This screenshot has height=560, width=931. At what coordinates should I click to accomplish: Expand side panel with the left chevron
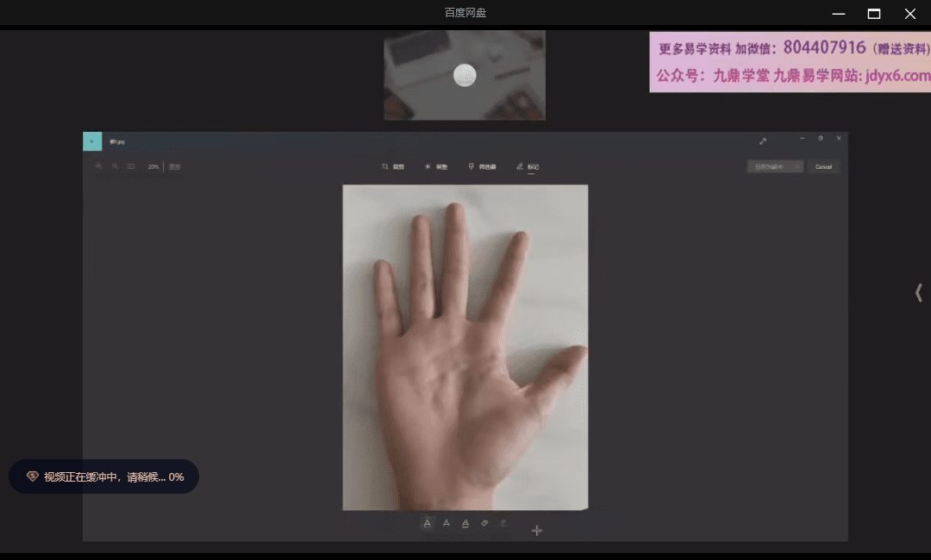(x=918, y=293)
